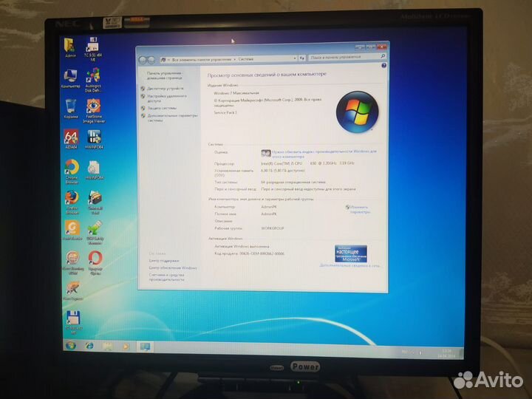This screenshot has width=532, height=399.
Task: Launch Auslogics Disk Defrag shortcut
Action: pos(93,80)
